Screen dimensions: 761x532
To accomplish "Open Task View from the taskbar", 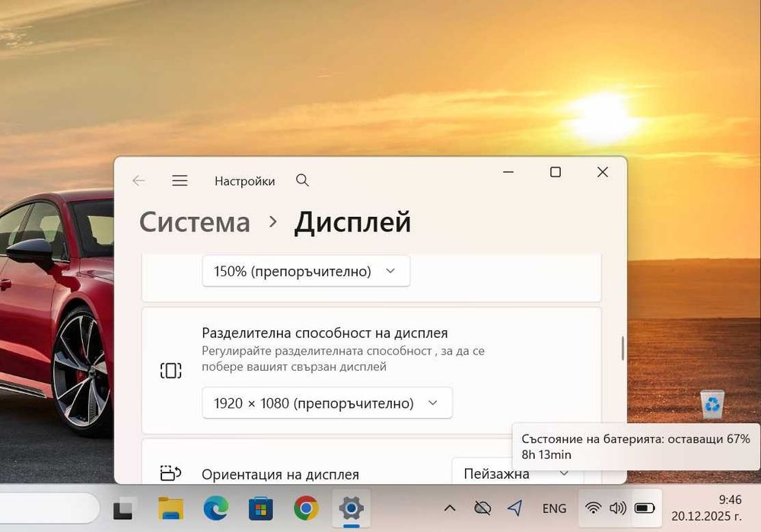I will pyautogui.click(x=123, y=508).
